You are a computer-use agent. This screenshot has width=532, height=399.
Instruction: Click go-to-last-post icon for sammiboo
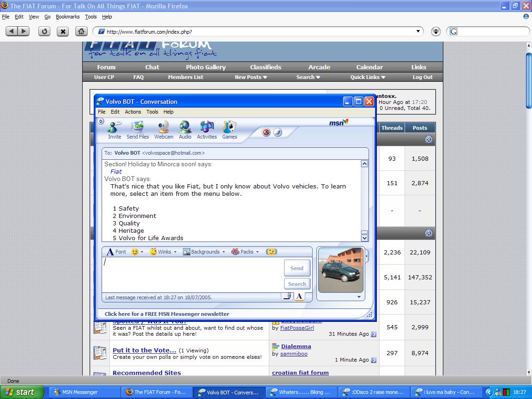[374, 360]
